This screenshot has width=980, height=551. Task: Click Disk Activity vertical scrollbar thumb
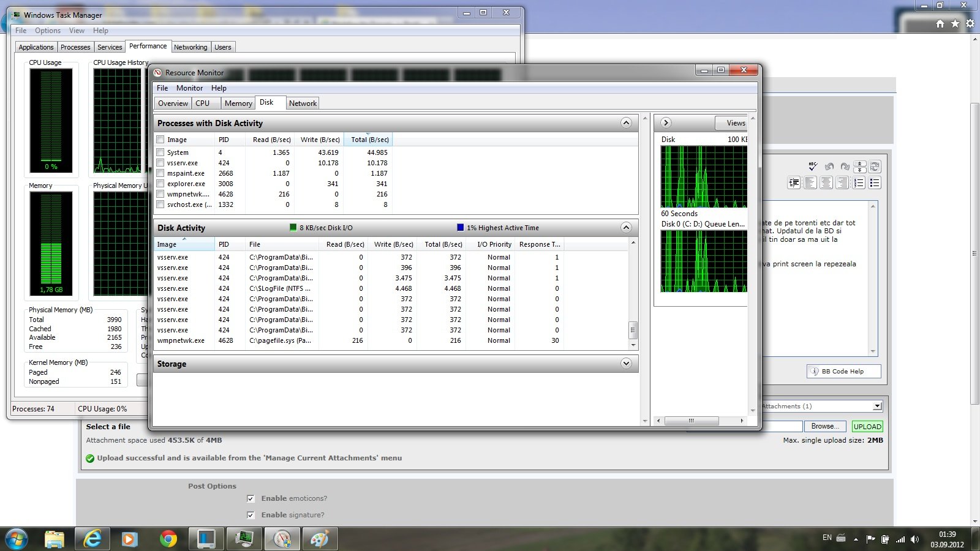coord(633,330)
